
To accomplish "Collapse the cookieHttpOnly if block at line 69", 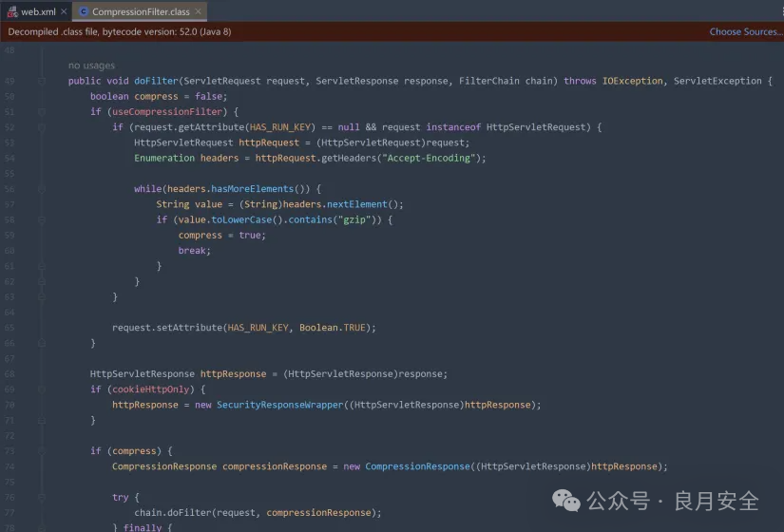I will point(42,389).
